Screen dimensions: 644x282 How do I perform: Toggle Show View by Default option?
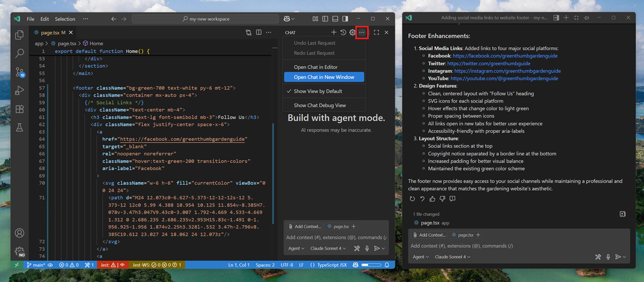click(324, 91)
